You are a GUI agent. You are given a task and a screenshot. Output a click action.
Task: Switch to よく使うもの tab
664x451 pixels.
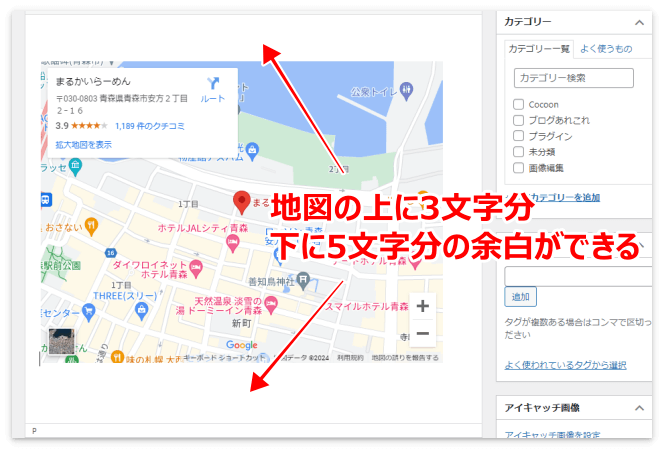(x=606, y=49)
